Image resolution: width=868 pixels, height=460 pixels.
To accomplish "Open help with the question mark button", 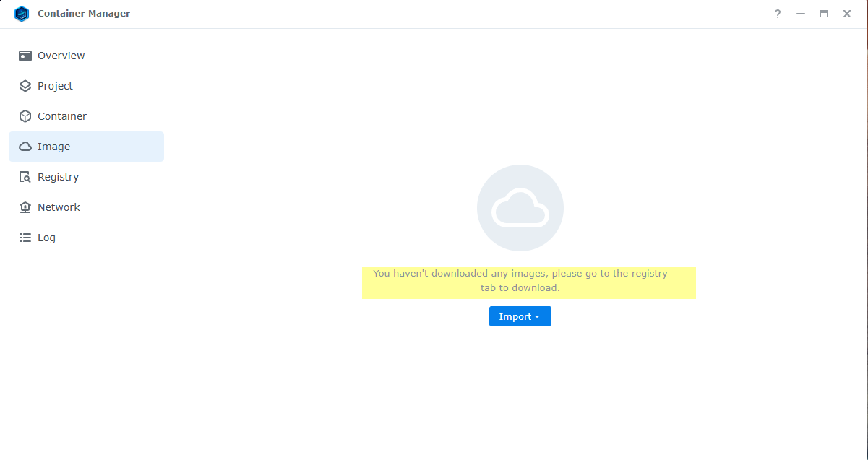I will [x=777, y=13].
